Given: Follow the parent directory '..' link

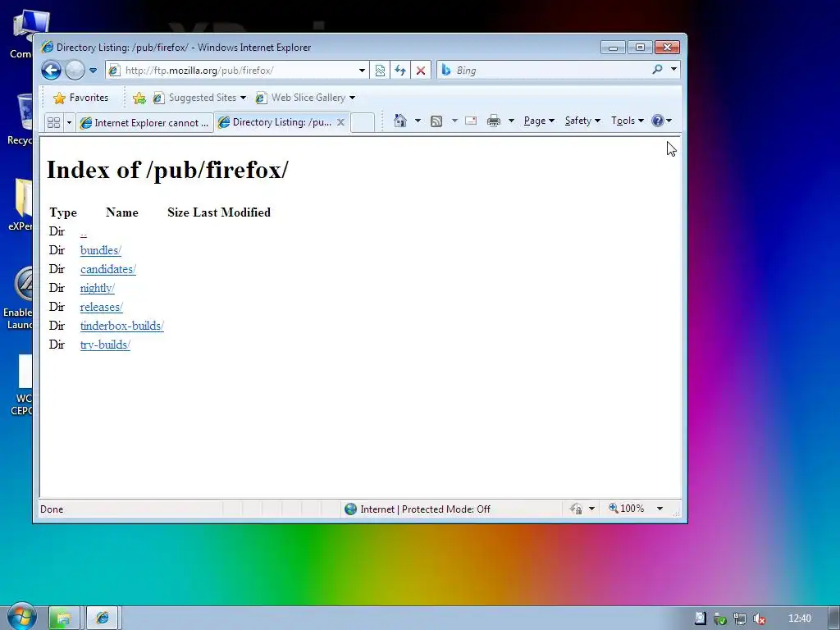Looking at the screenshot, I should click(83, 232).
